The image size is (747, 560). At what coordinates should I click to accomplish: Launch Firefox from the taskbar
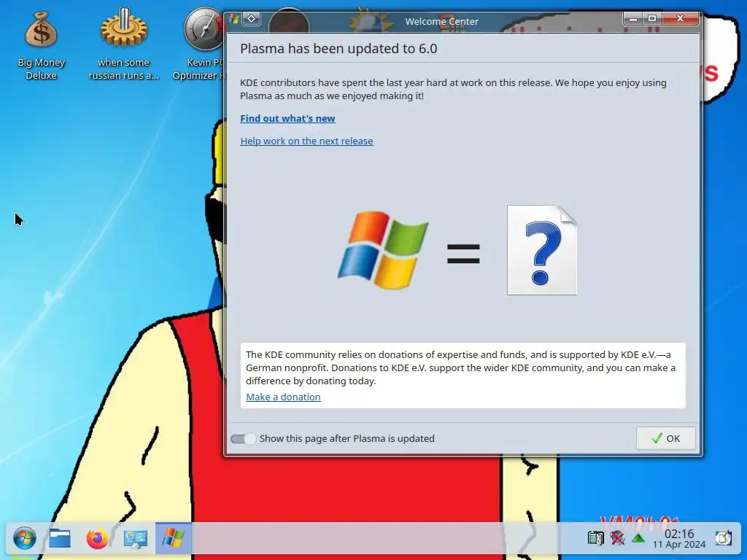(97, 539)
